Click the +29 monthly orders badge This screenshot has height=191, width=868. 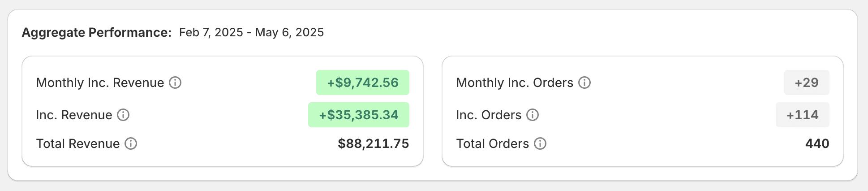click(x=807, y=82)
